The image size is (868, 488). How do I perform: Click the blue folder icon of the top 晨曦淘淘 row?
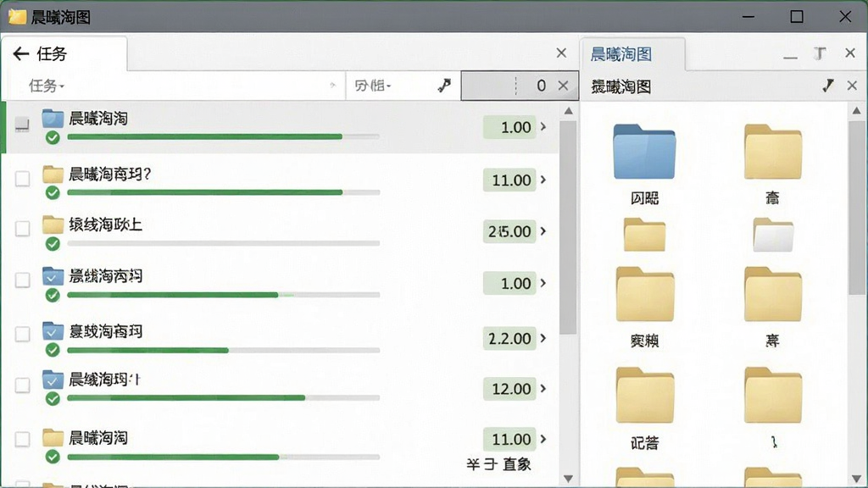pyautogui.click(x=53, y=118)
